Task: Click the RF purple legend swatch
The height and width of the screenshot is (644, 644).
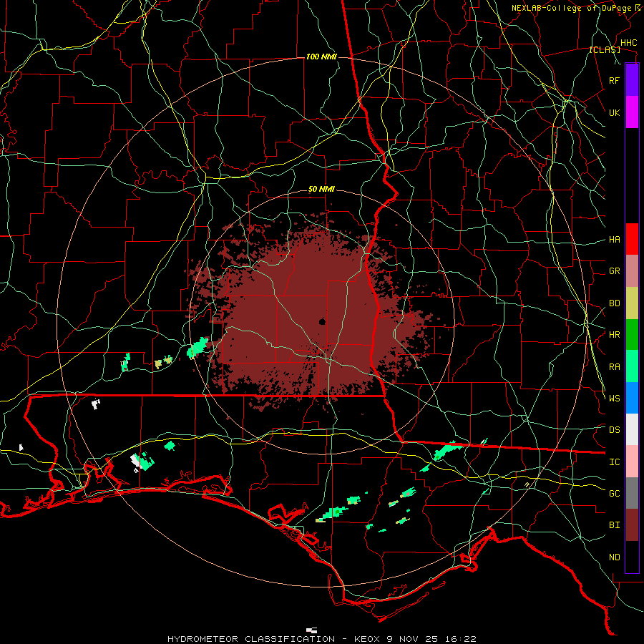Action: (632, 80)
